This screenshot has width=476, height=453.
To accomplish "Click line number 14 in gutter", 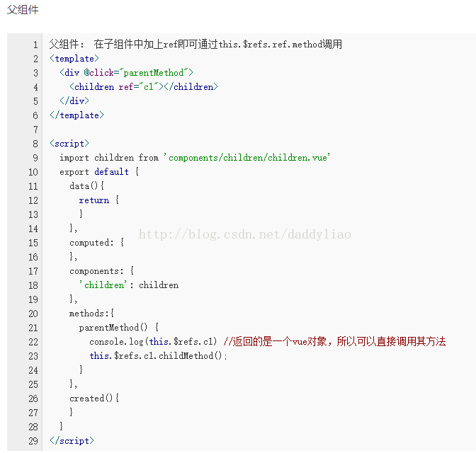I will pyautogui.click(x=33, y=229).
